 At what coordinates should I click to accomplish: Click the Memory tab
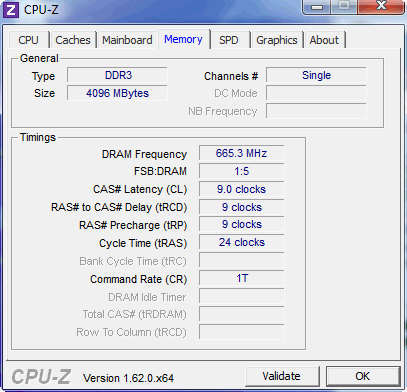coord(183,39)
